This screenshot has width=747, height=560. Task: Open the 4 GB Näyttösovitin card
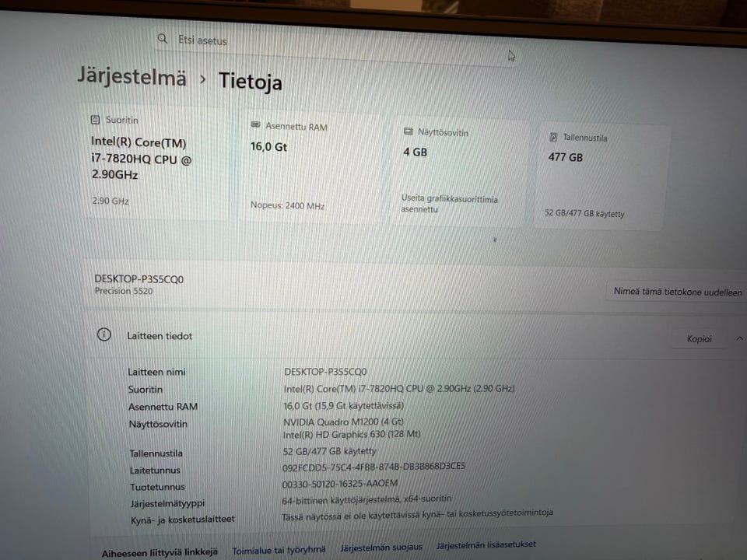(x=460, y=173)
